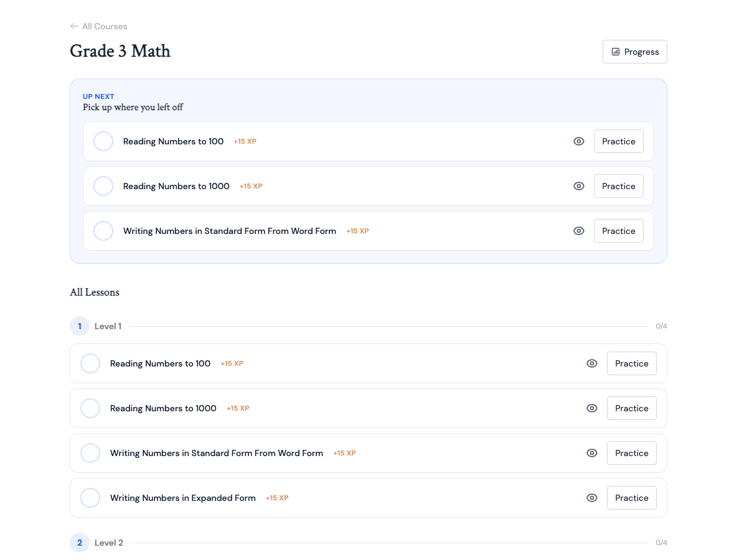Practice Reading Numbers to 1000 in Up Next
Image resolution: width=737 pixels, height=560 pixels.
619,186
